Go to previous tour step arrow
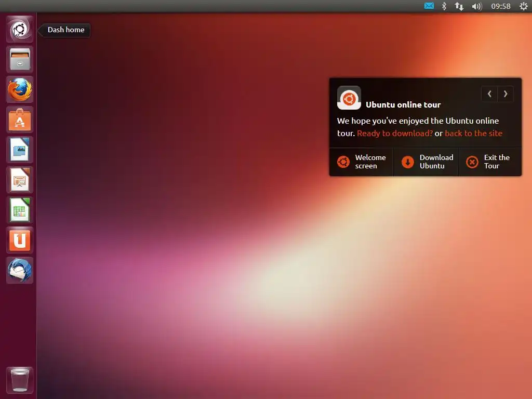Image resolution: width=532 pixels, height=399 pixels. (x=489, y=94)
